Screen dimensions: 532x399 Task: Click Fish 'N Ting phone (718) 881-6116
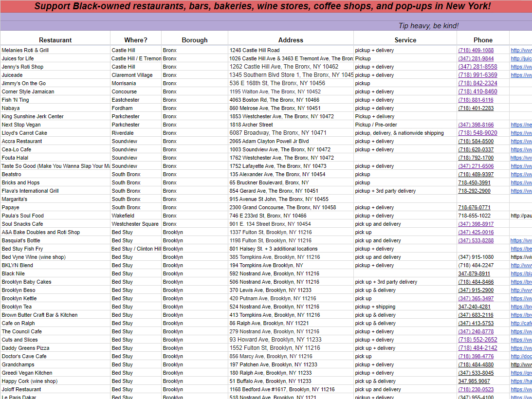[476, 100]
